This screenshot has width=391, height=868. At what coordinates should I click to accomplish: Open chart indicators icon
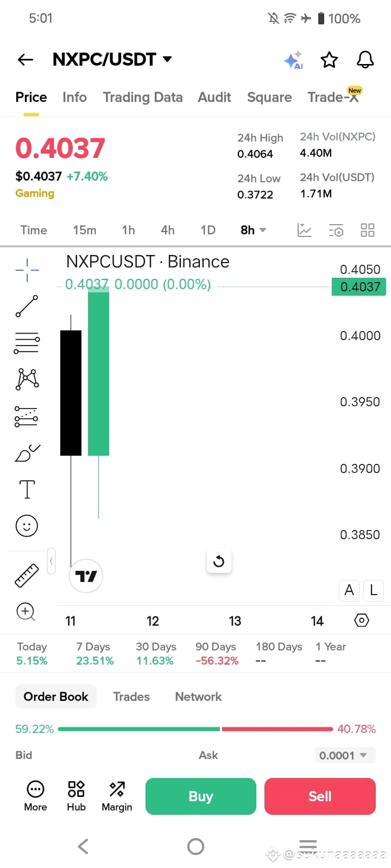pos(305,230)
